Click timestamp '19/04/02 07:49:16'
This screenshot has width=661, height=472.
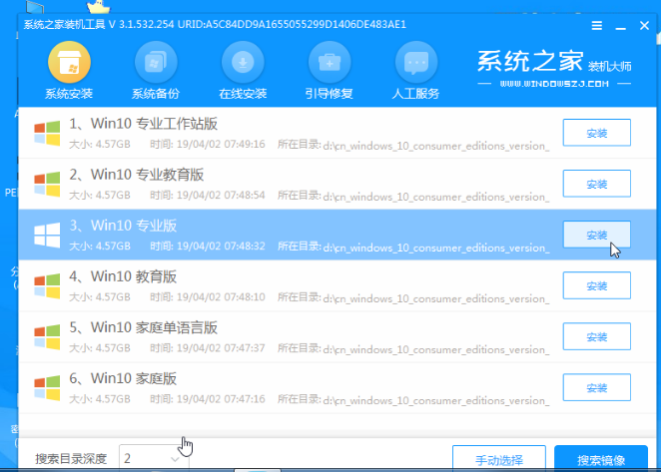tap(221, 145)
